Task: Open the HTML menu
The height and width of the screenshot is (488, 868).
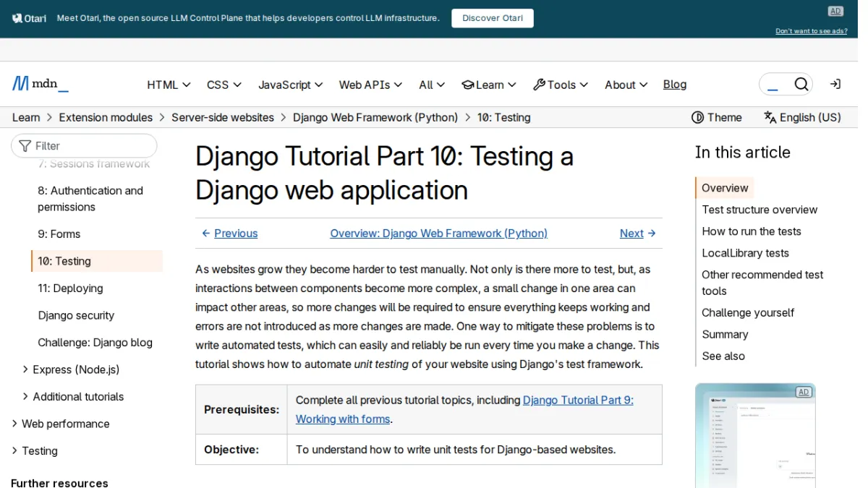Action: [x=169, y=85]
